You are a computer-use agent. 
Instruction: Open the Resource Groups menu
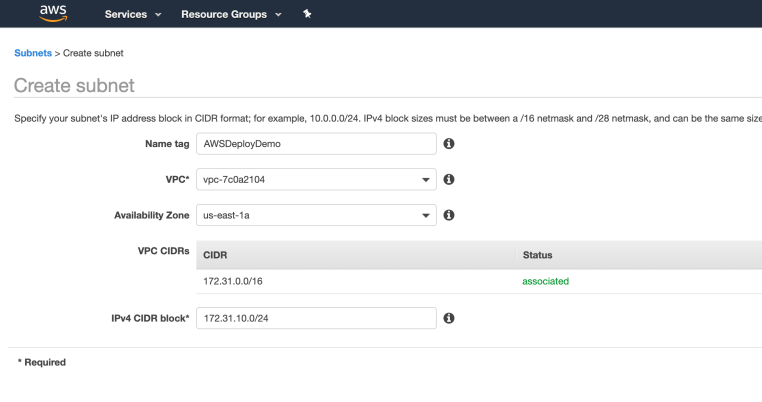pyautogui.click(x=224, y=15)
